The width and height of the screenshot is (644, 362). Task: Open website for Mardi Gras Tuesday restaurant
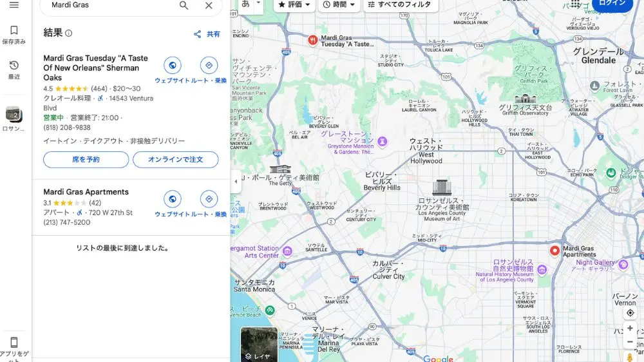(173, 65)
